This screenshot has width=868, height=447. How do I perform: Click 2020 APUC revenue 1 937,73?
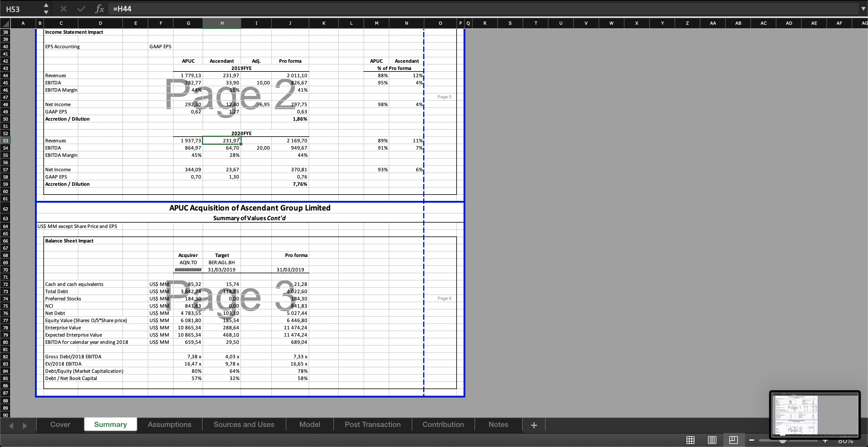coord(188,141)
